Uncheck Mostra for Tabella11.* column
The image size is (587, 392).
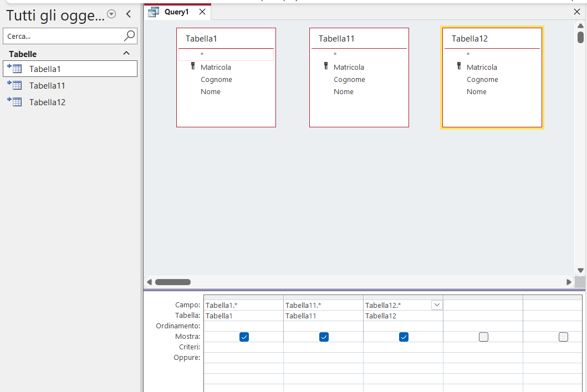pyautogui.click(x=324, y=337)
